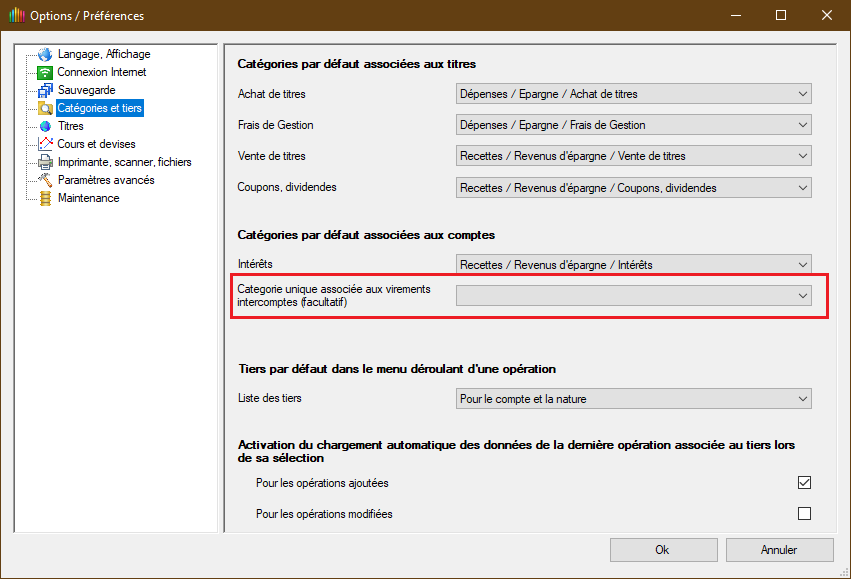Image resolution: width=851 pixels, height=579 pixels.
Task: Click the Cours et devises chart icon
Action: tap(45, 144)
